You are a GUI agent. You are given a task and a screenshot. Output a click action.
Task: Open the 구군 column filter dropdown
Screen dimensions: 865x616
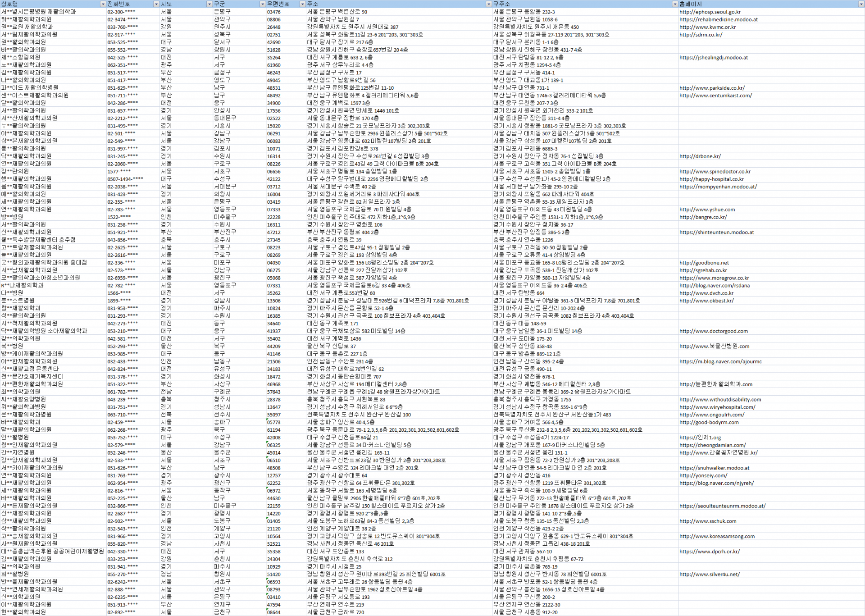(x=262, y=4)
